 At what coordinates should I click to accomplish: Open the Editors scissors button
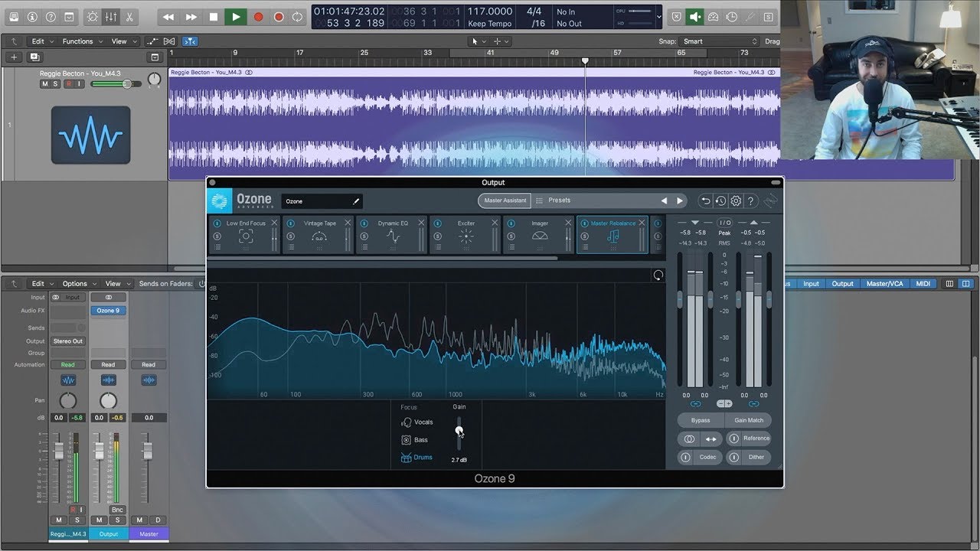pyautogui.click(x=129, y=16)
